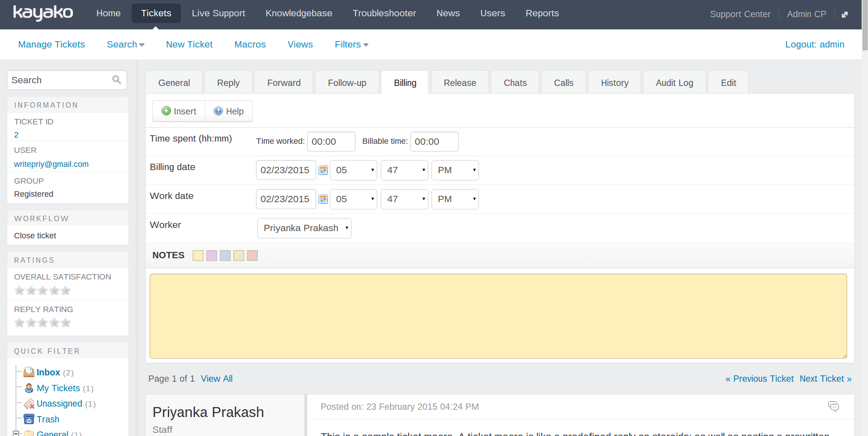Open the Billing date calendar picker icon
Viewport: 868px width, 436px height.
[323, 170]
